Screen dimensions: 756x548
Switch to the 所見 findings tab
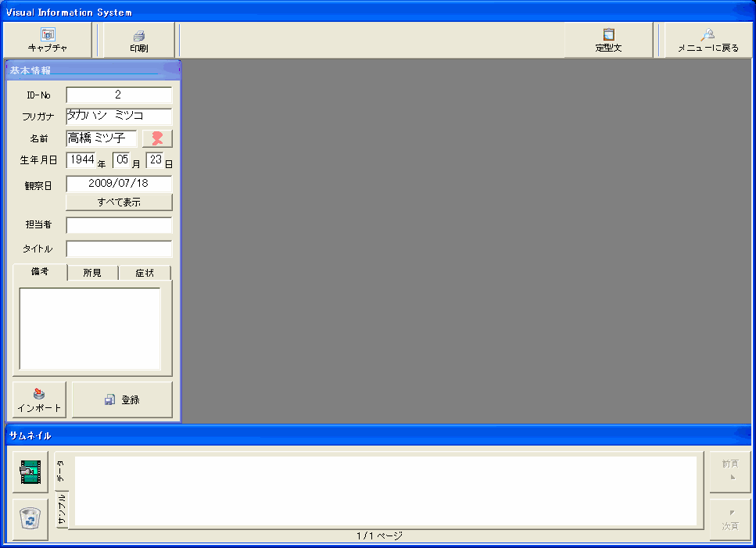[92, 273]
